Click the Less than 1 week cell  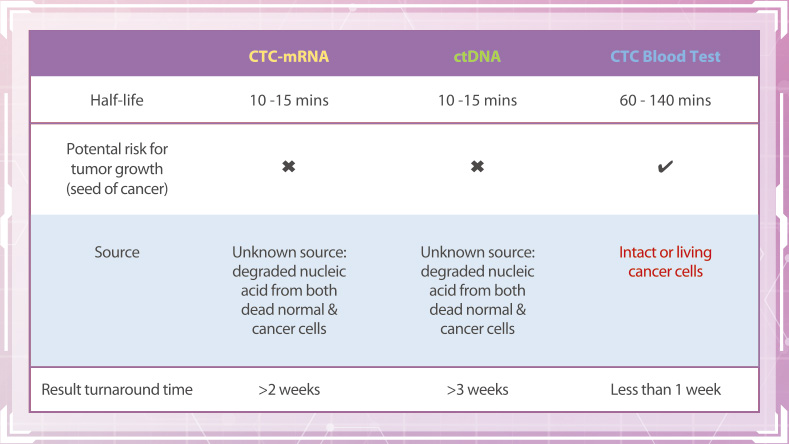[665, 389]
